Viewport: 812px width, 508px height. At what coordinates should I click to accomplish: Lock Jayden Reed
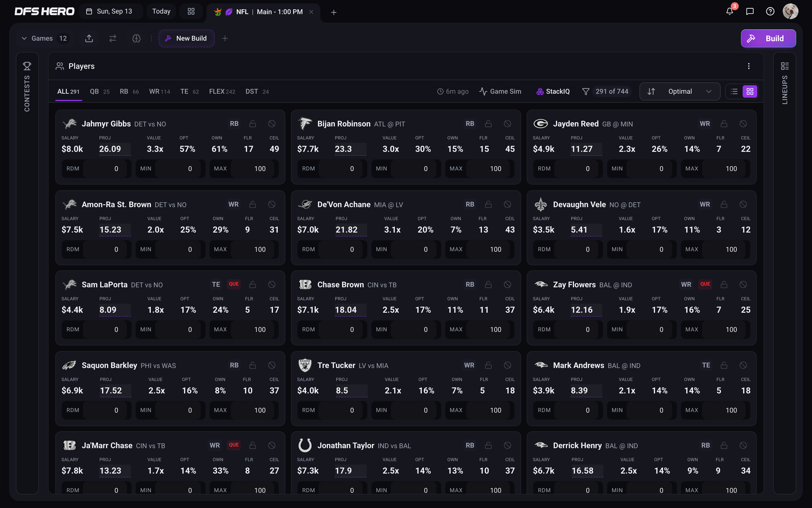[x=724, y=124]
